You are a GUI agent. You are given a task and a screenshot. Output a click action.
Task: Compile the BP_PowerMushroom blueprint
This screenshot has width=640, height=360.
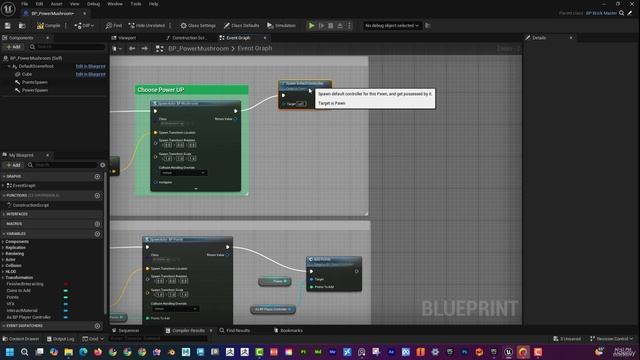[48, 26]
